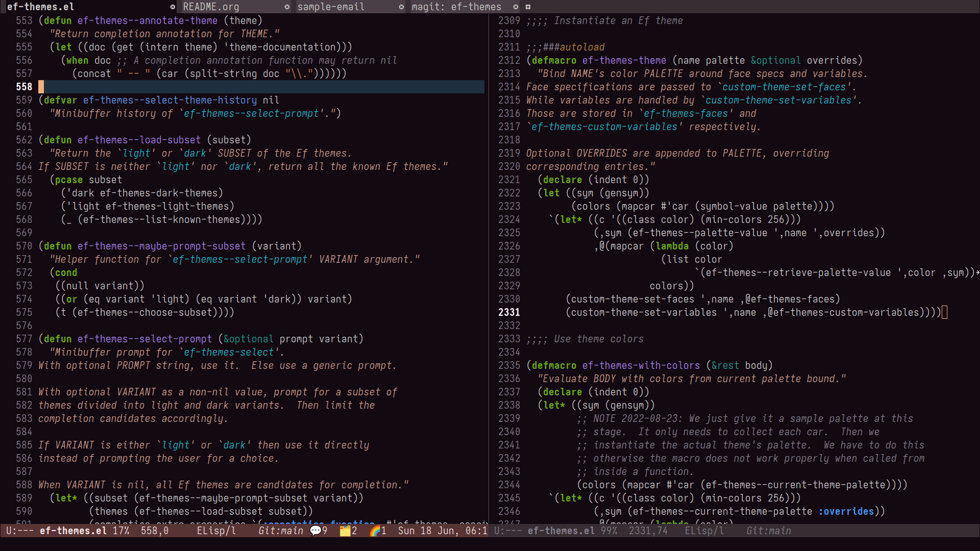980x551 pixels.
Task: Click the 17% buffer position indicator
Action: pyautogui.click(x=121, y=531)
